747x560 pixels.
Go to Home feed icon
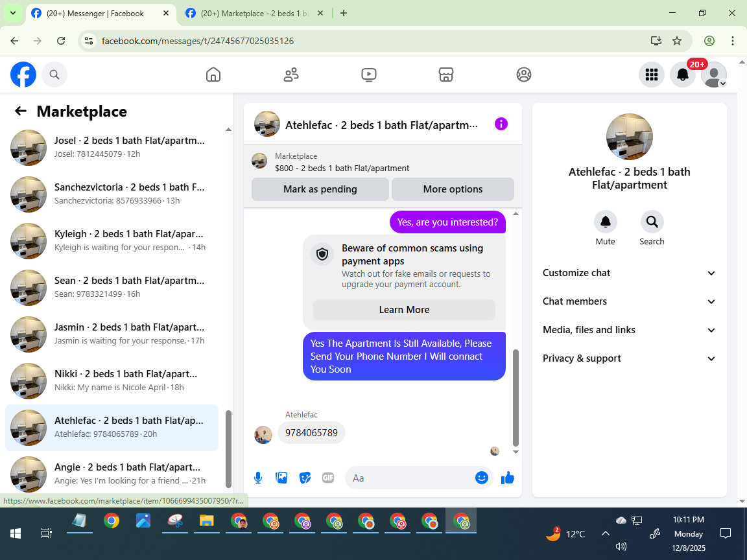coord(213,75)
